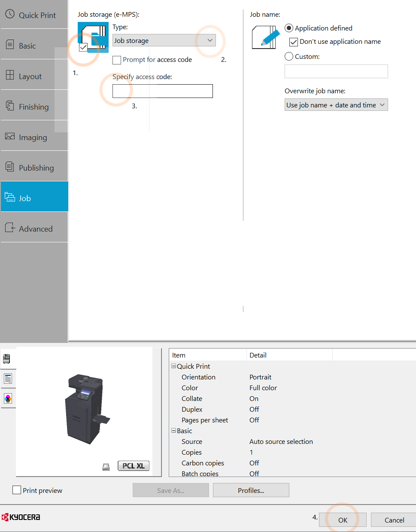This screenshot has height=532, width=416.
Task: Click the Job name pencil icon
Action: (x=266, y=37)
